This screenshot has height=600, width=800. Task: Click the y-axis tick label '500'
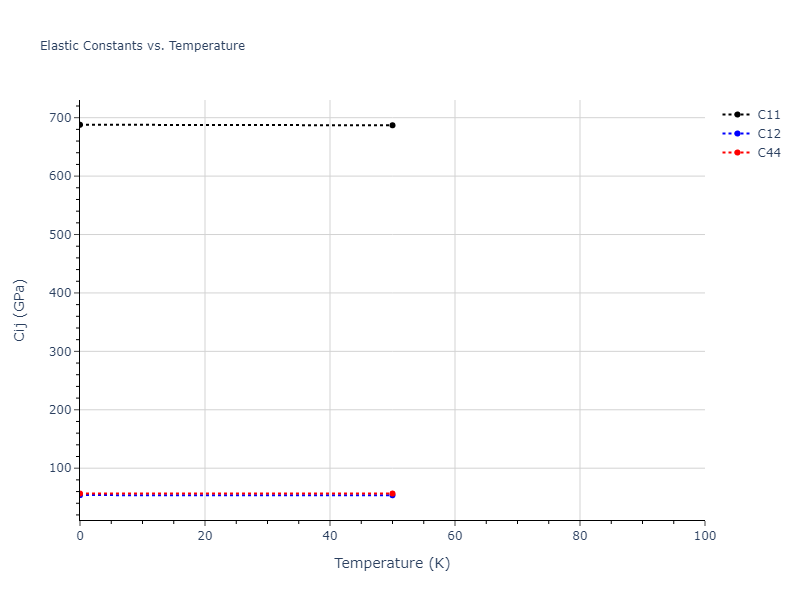(x=59, y=235)
